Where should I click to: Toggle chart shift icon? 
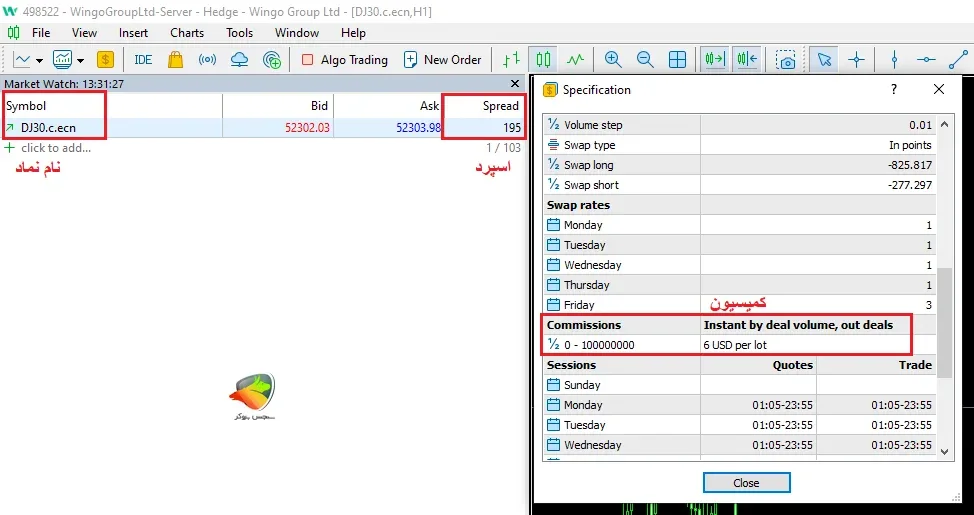pos(747,60)
